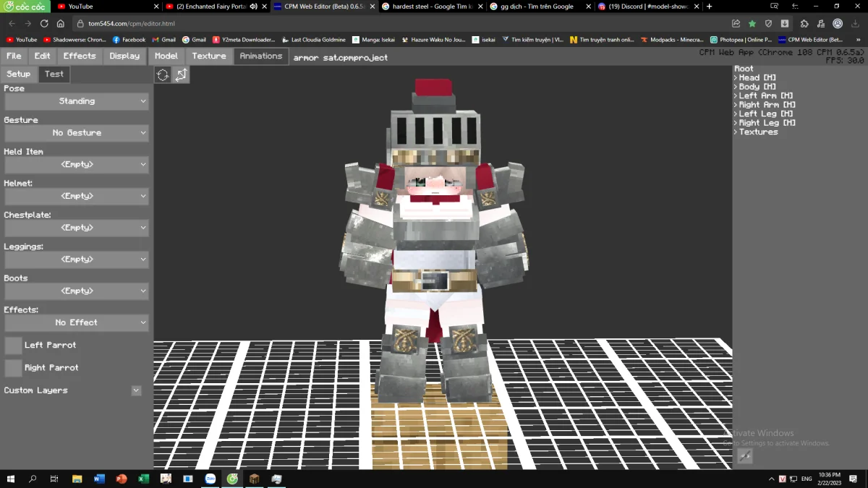Image resolution: width=868 pixels, height=488 pixels.
Task: Open the Chestplate dropdown
Action: (77, 228)
